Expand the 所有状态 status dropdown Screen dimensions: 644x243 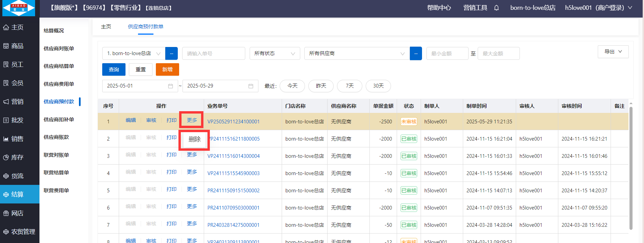click(275, 53)
